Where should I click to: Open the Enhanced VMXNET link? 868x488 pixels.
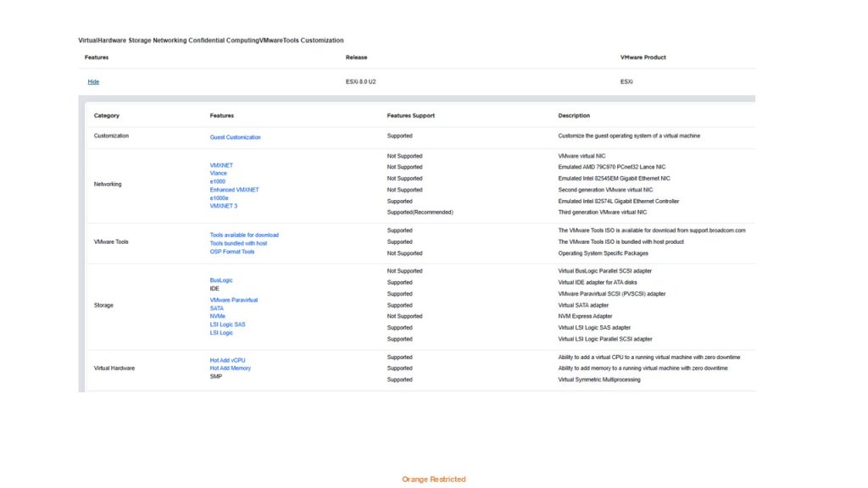234,190
